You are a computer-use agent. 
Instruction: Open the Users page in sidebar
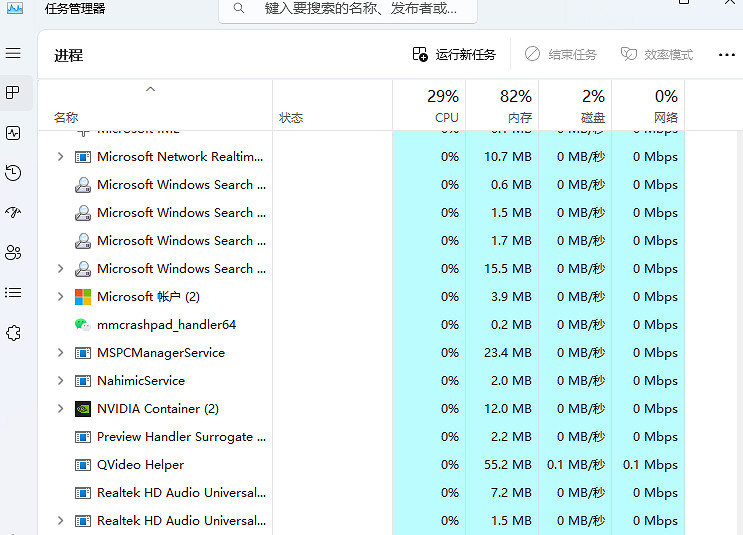pyautogui.click(x=13, y=253)
